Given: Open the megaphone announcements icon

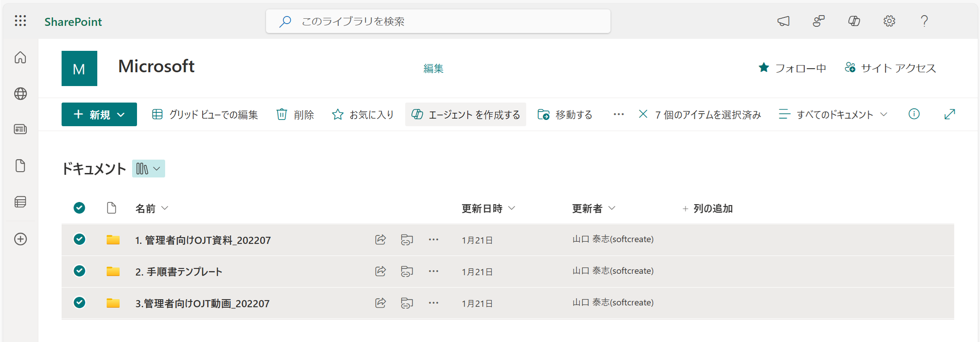Looking at the screenshot, I should pyautogui.click(x=783, y=21).
